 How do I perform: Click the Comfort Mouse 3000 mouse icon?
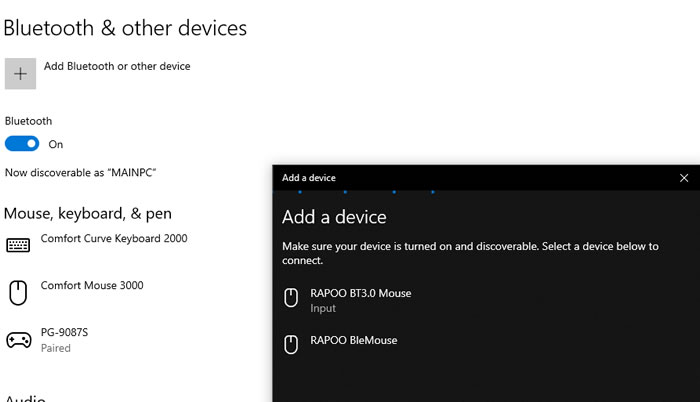(x=18, y=293)
